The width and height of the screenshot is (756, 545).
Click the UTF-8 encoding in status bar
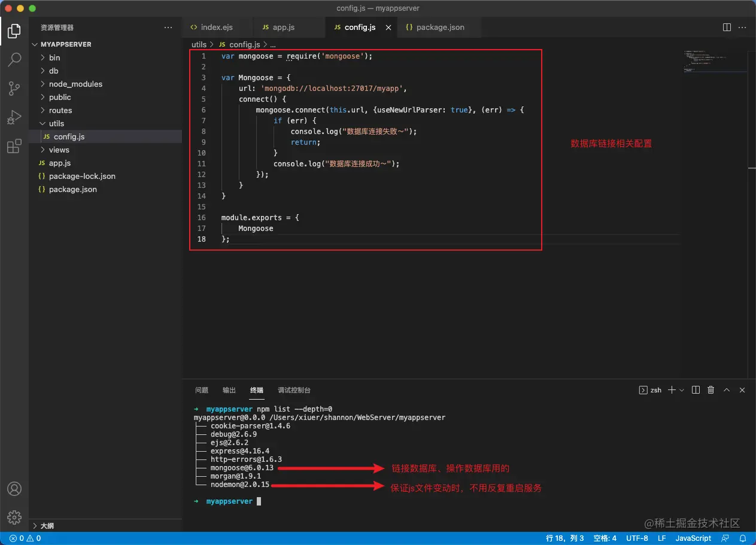pyautogui.click(x=637, y=538)
